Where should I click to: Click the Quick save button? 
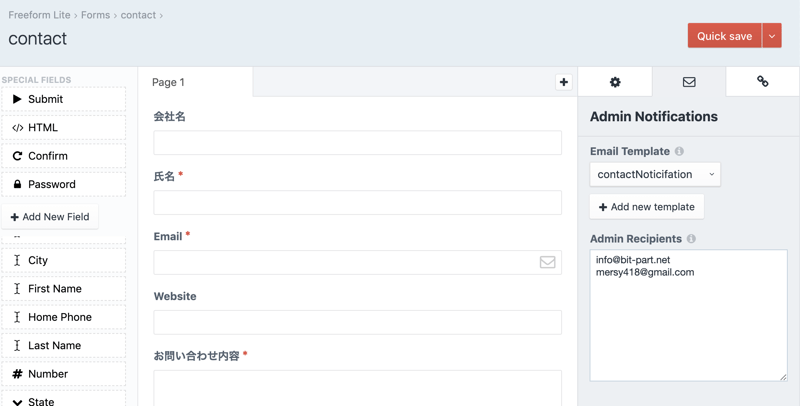click(x=724, y=36)
